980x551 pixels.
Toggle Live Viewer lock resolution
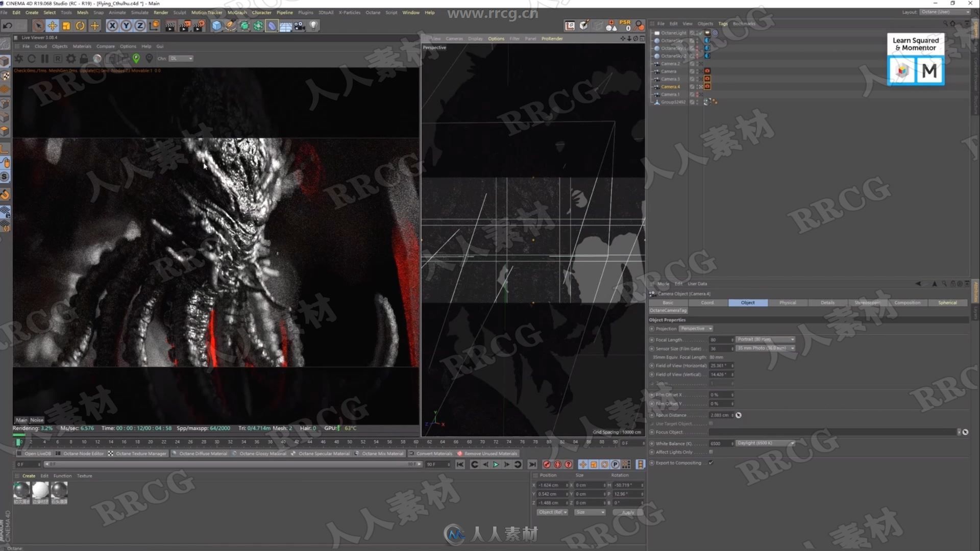point(84,59)
